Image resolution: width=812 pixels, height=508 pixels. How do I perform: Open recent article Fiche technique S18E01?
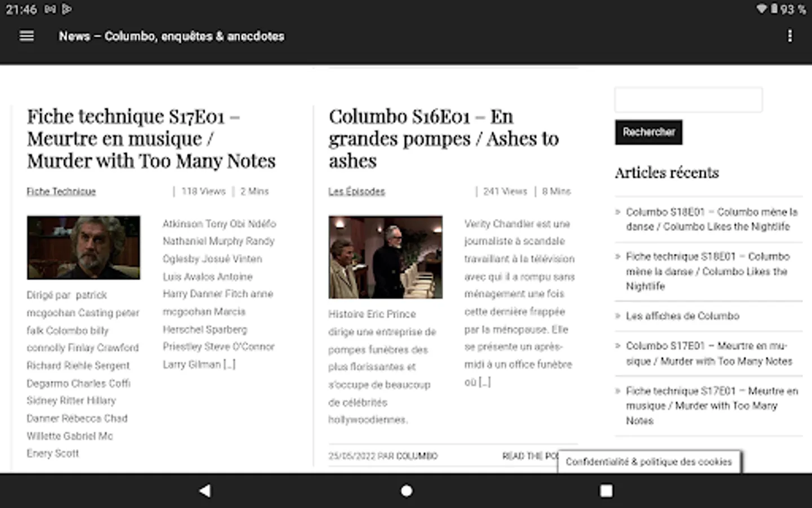pos(708,271)
